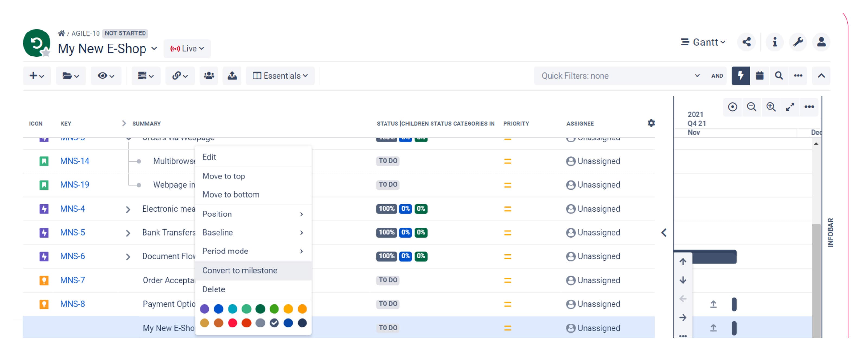Select Edit in the context menu
This screenshot has height=351, width=868.
[x=253, y=157]
